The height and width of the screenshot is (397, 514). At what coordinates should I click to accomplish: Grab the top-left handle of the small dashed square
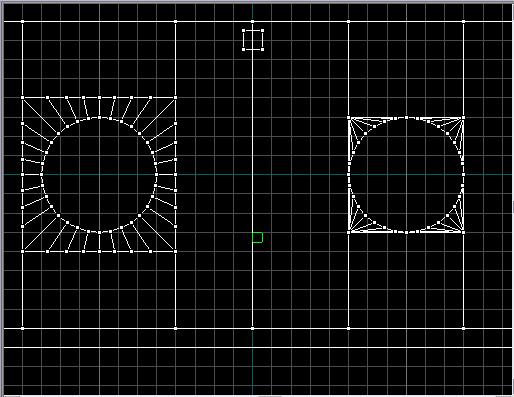click(244, 31)
